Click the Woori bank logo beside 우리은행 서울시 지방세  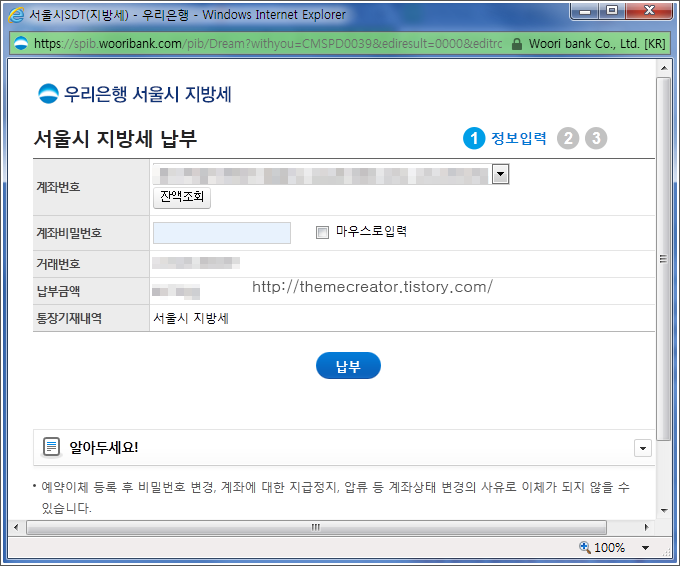click(48, 94)
